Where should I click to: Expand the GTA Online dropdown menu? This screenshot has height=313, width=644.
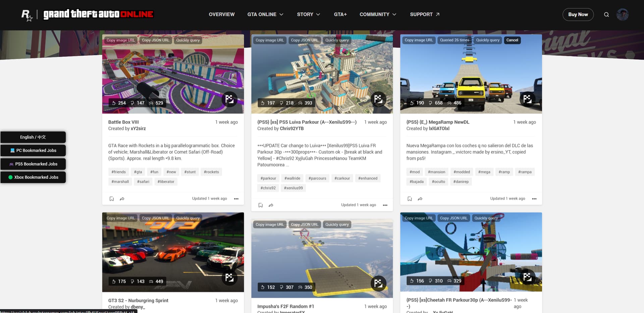coord(265,14)
